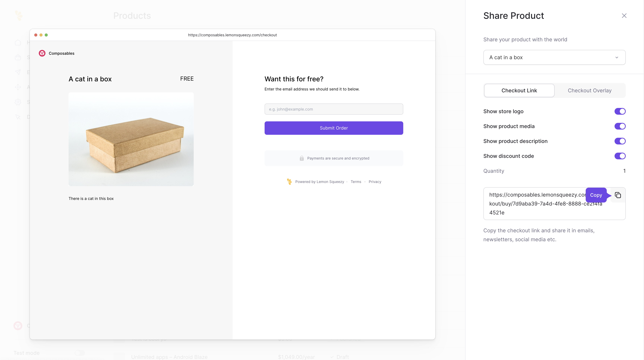This screenshot has width=644, height=360.
Task: Click the checkout URL text box
Action: click(x=554, y=203)
